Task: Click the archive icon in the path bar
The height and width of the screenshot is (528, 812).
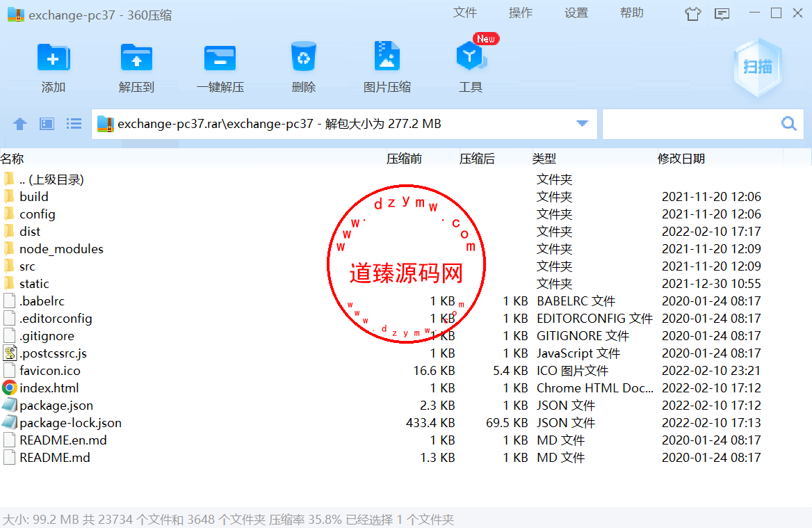Action: 105,124
